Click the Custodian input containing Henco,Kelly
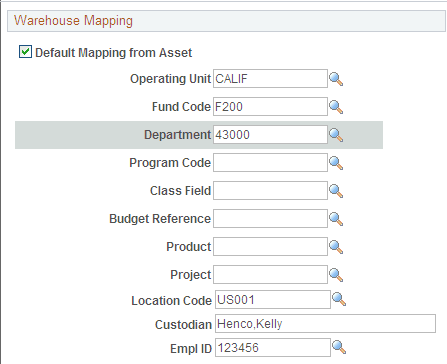 325,324
